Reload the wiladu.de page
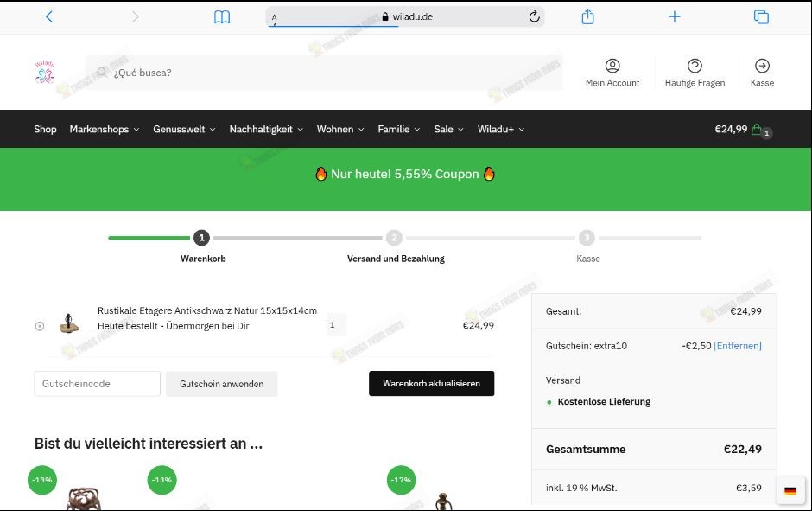Screen dimensions: 812x511 [x=534, y=16]
